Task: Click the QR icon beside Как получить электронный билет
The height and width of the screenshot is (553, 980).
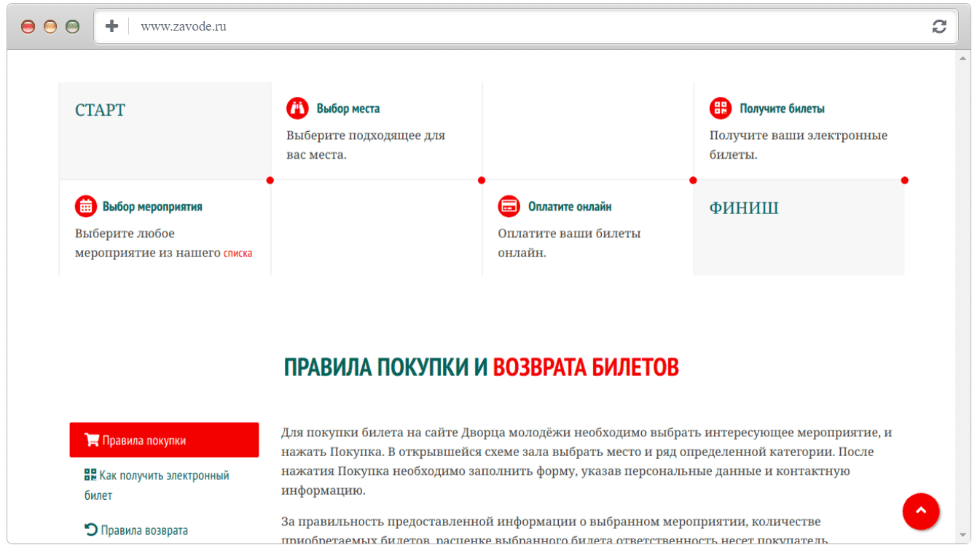Action: (90, 475)
